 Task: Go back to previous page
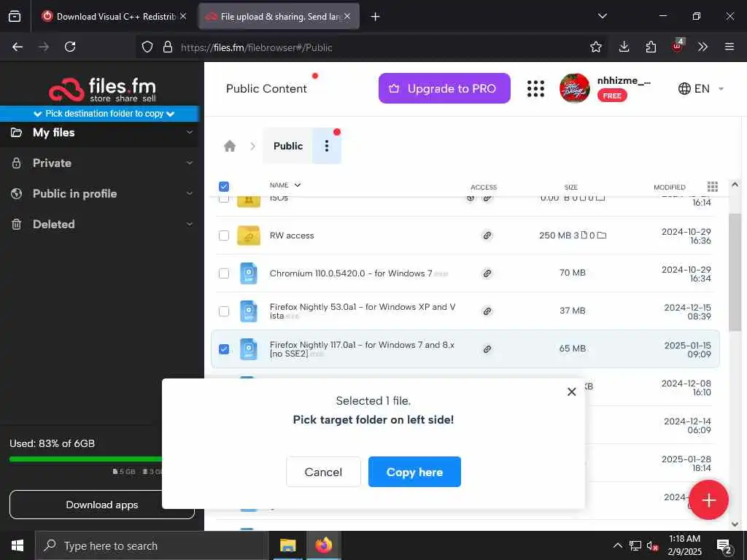coord(18,47)
